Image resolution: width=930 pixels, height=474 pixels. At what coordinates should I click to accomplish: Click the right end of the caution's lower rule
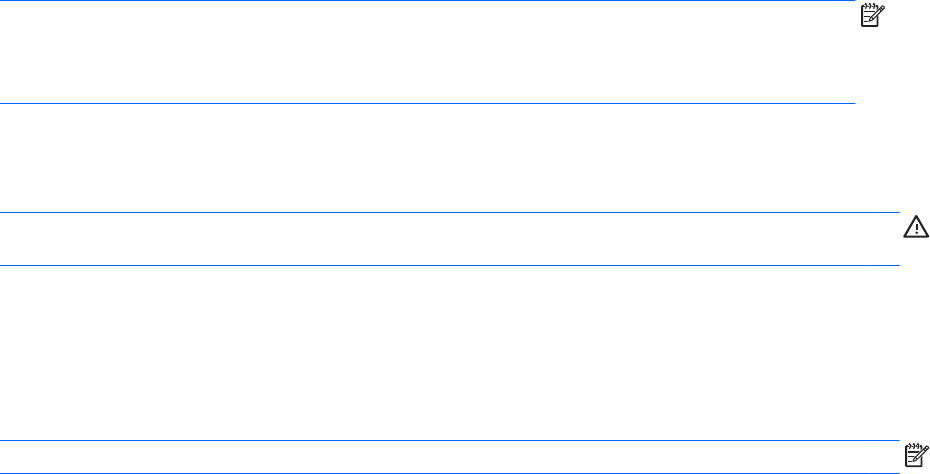click(896, 265)
